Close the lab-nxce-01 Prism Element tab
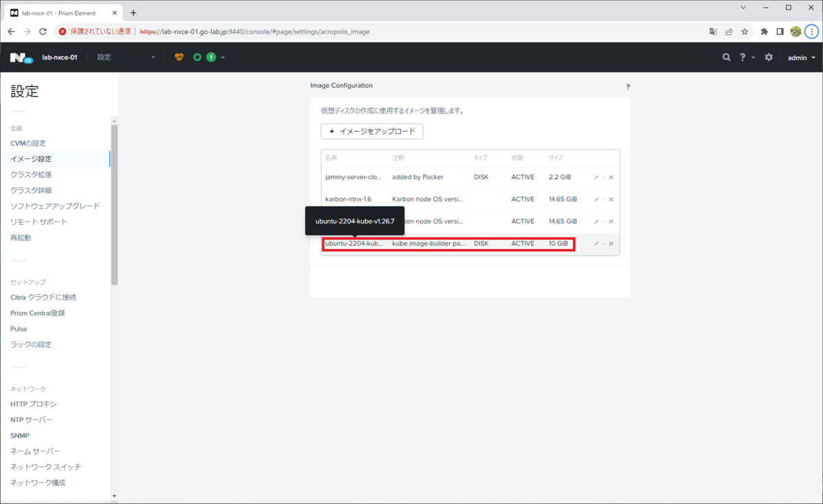This screenshot has width=823, height=504. coord(115,13)
